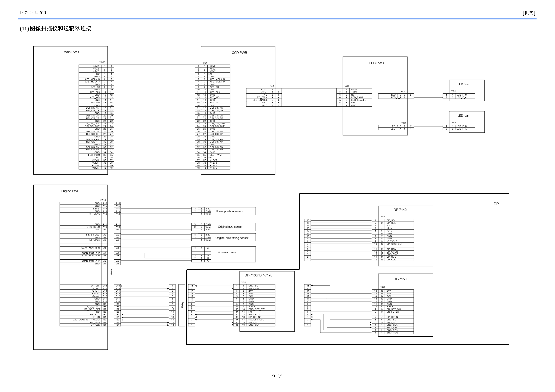Click the Original size timing sensor label
Image resolution: width=555 pixels, height=392 pixels.
coord(232,238)
